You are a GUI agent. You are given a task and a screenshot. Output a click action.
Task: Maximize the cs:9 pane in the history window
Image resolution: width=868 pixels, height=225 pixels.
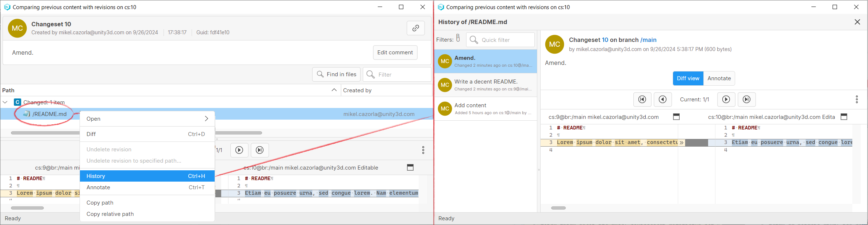676,117
